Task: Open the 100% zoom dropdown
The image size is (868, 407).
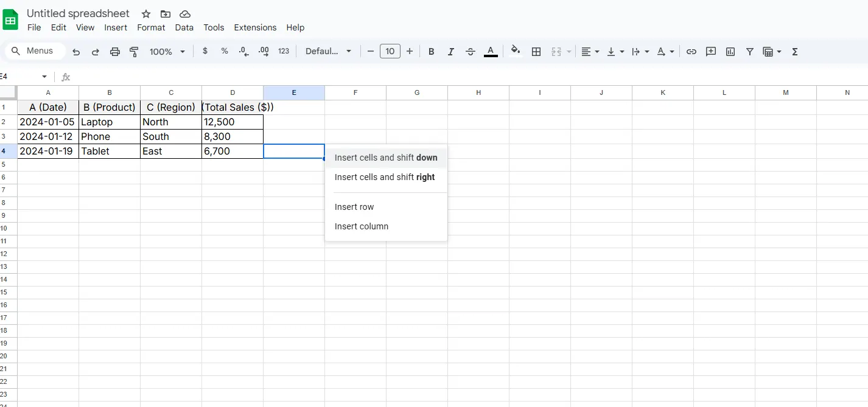Action: pyautogui.click(x=167, y=52)
